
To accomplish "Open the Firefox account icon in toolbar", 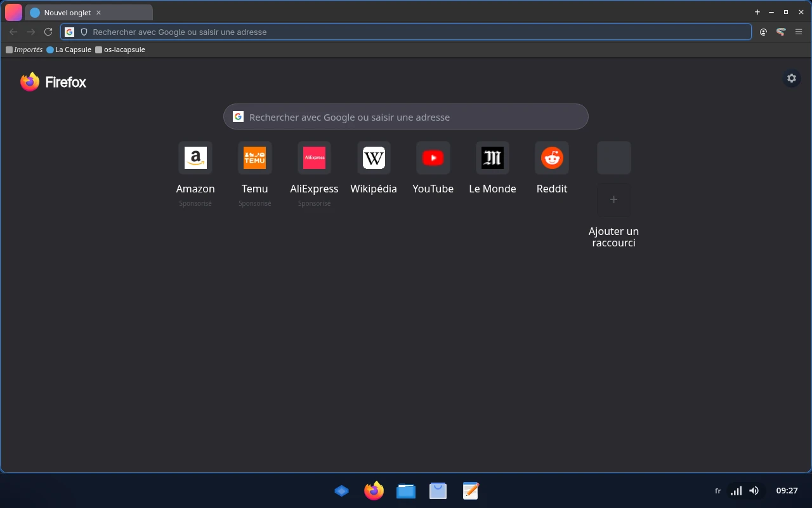I will click(x=763, y=32).
